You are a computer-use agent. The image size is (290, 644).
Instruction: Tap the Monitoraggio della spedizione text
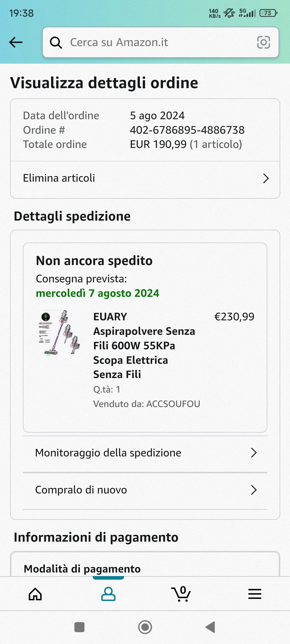coord(108,453)
